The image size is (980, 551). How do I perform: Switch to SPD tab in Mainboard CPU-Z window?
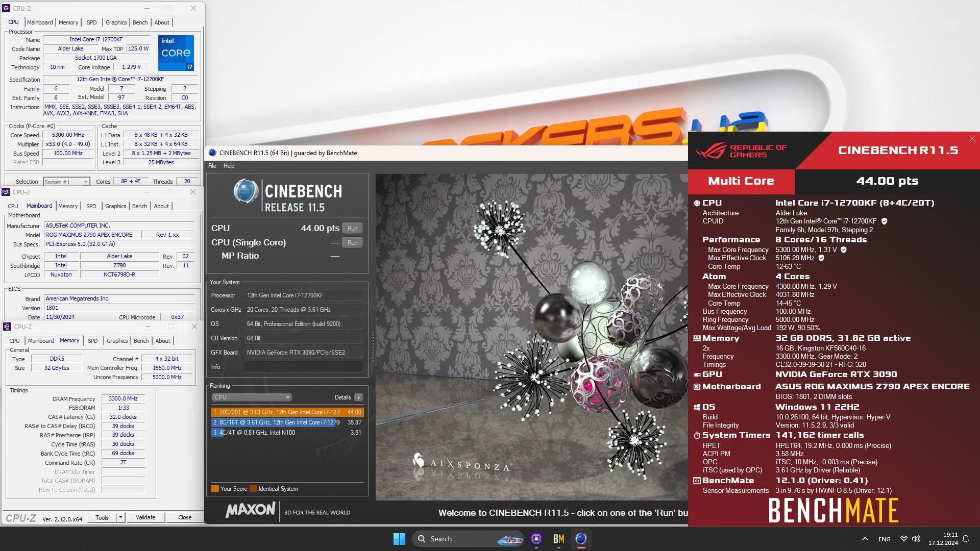tap(91, 206)
